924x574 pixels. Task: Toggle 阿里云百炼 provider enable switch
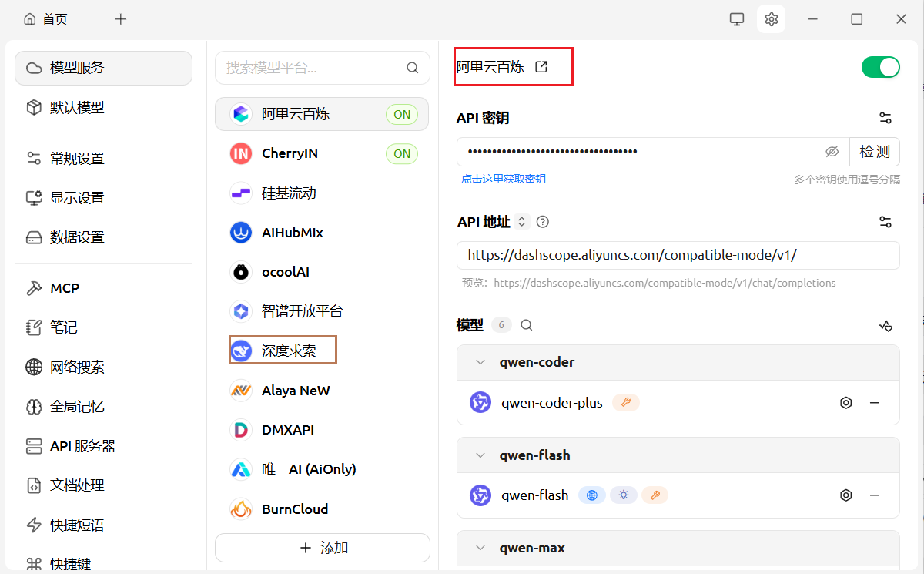click(880, 67)
